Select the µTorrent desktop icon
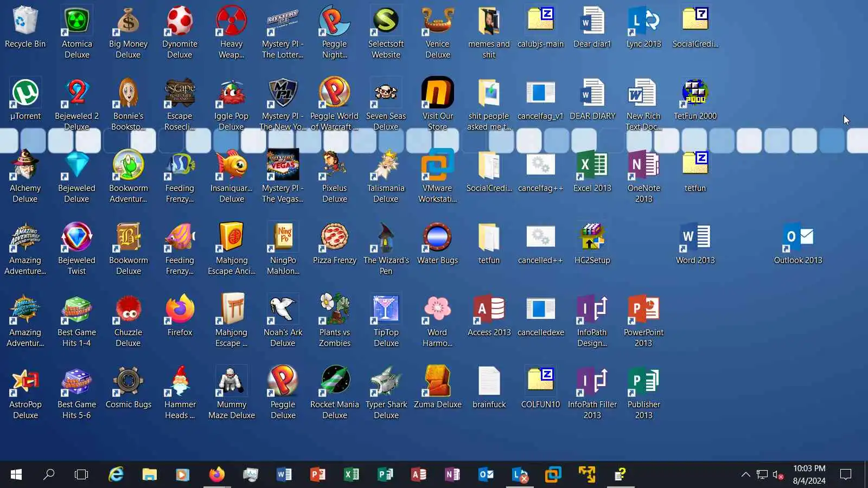The width and height of the screenshot is (868, 488). (25, 99)
